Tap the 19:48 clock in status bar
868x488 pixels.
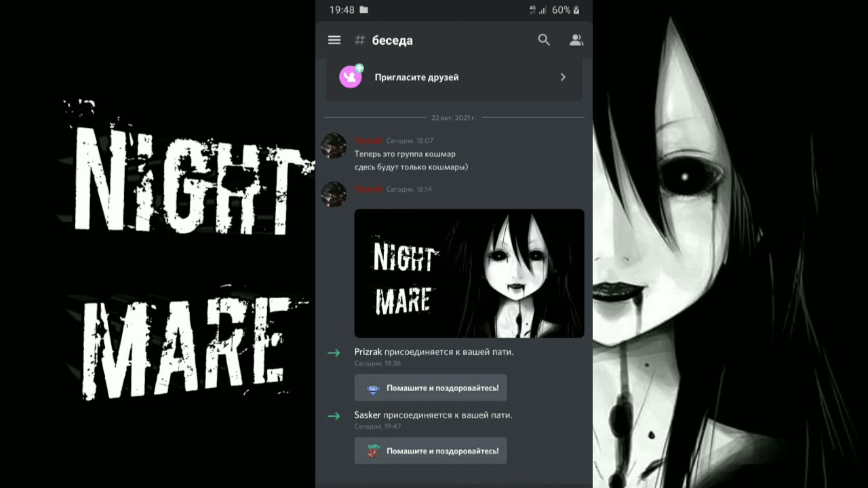(x=342, y=10)
